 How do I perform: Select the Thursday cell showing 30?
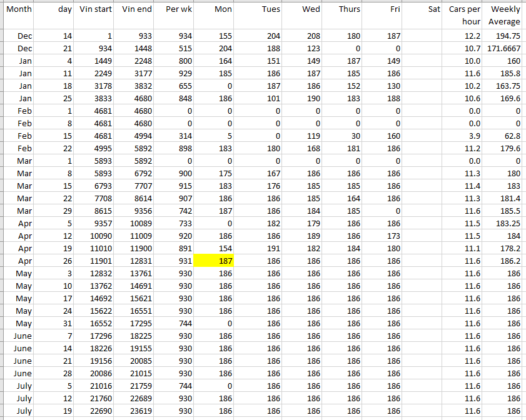[341, 136]
